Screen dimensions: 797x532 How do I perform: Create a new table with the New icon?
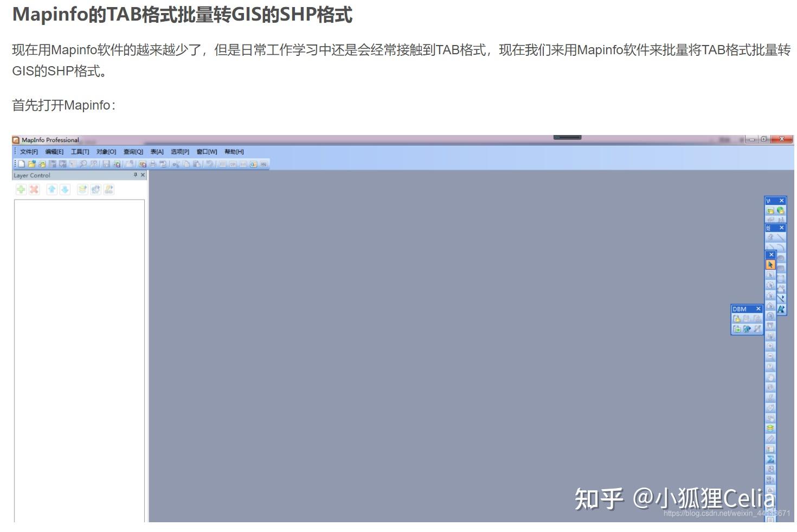coord(21,164)
